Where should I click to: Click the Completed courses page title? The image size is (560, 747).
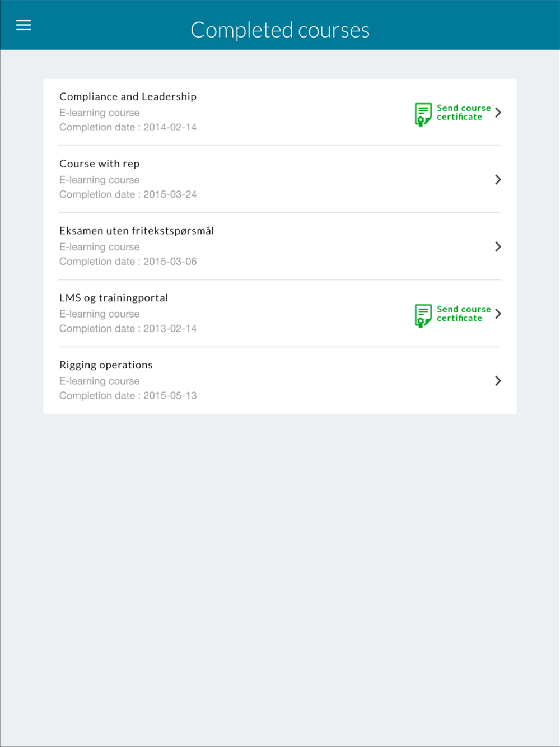tap(280, 30)
